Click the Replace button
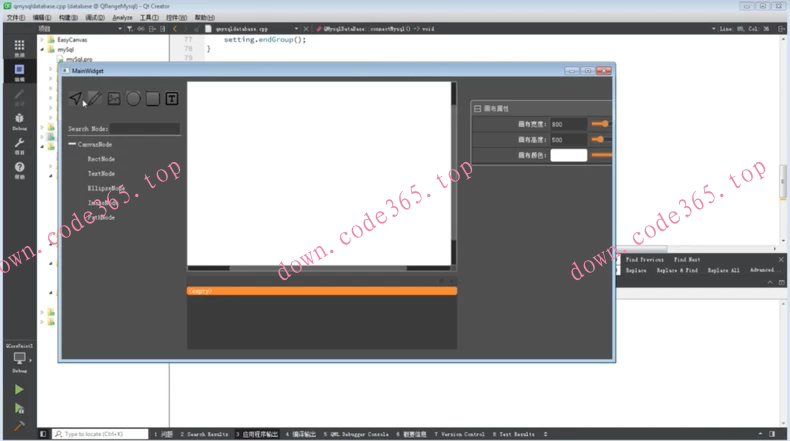The image size is (790, 441). point(636,271)
